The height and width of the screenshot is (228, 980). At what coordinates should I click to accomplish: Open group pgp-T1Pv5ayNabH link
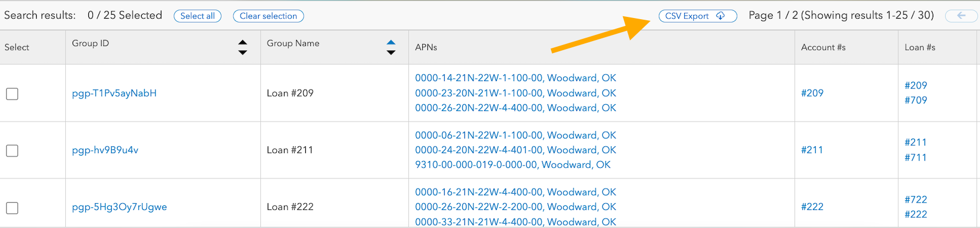point(114,93)
